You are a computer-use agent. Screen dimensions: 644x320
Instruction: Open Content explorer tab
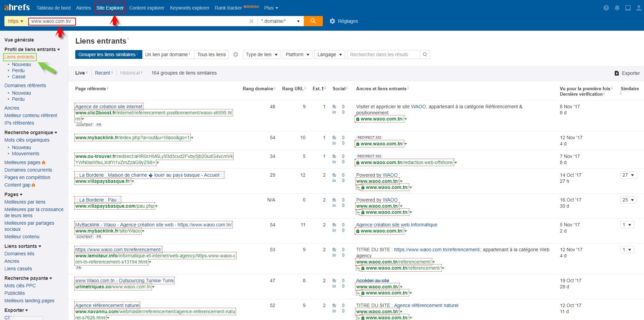[147, 8]
